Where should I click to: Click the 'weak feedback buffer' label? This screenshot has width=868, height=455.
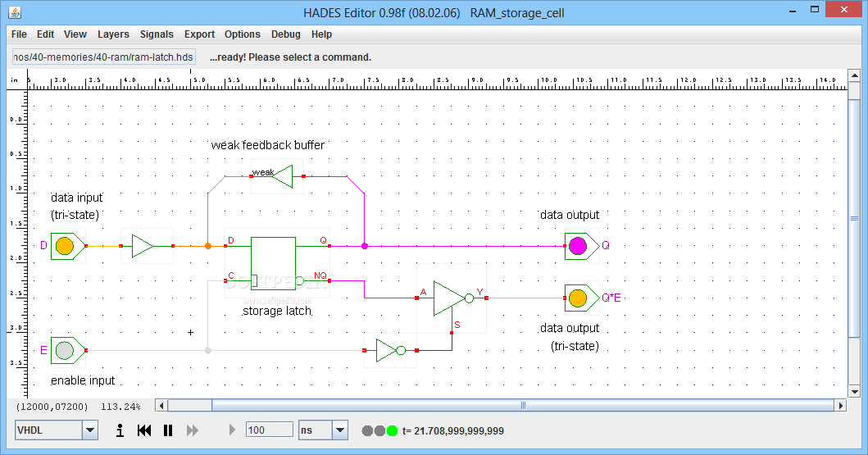coord(268,145)
